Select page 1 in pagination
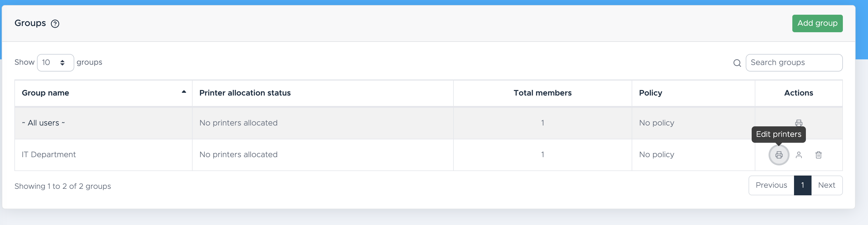Screen dimensions: 868x225 [802, 185]
